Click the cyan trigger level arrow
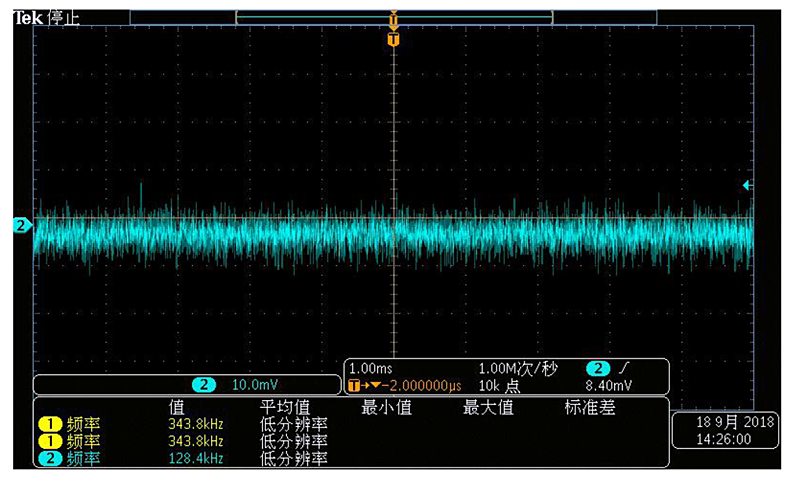 coord(747,185)
